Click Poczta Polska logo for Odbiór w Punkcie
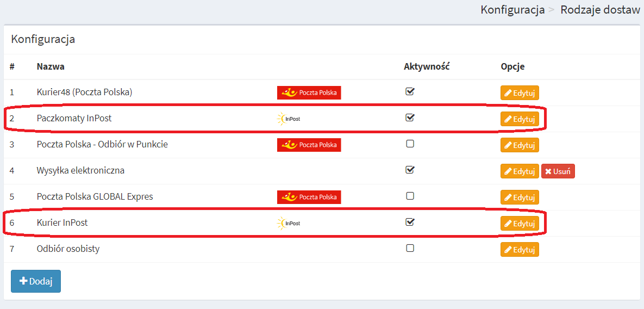The width and height of the screenshot is (644, 309). coord(309,145)
